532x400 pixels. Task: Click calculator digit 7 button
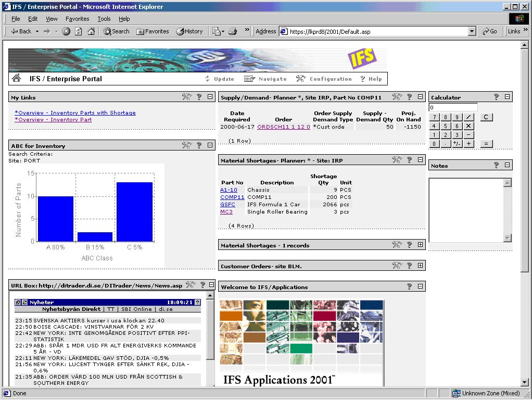coord(434,117)
